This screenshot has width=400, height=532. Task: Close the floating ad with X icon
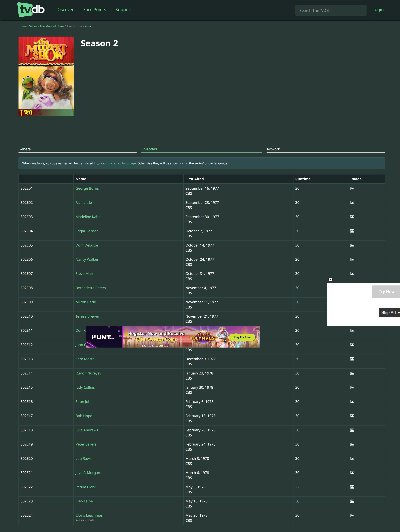330,279
